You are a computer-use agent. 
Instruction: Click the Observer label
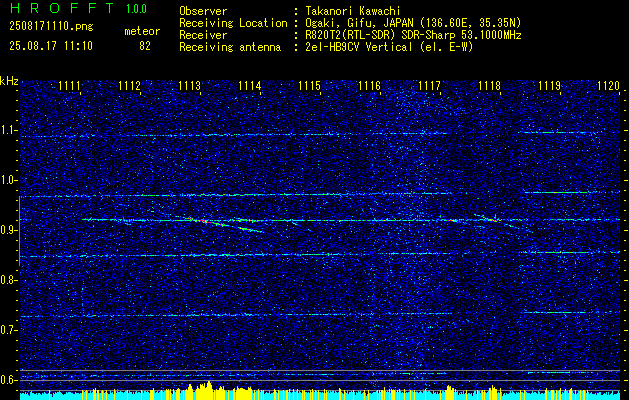(203, 11)
